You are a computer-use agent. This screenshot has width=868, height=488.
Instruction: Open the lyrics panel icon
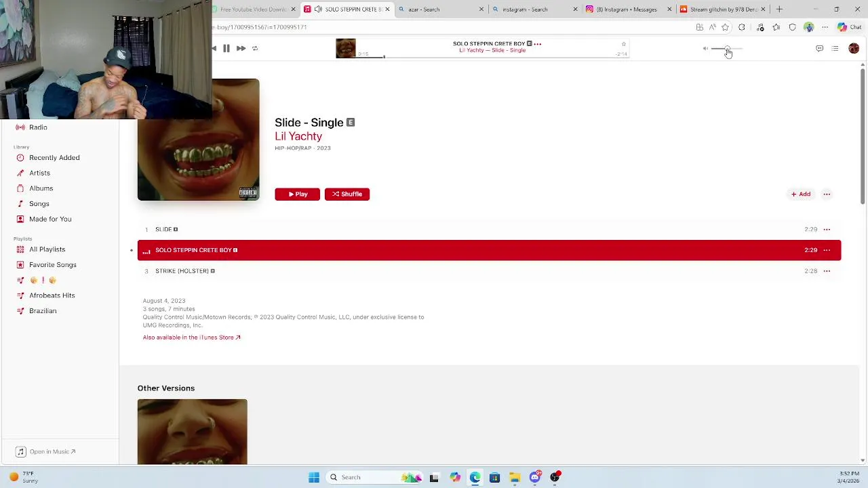pyautogui.click(x=819, y=48)
